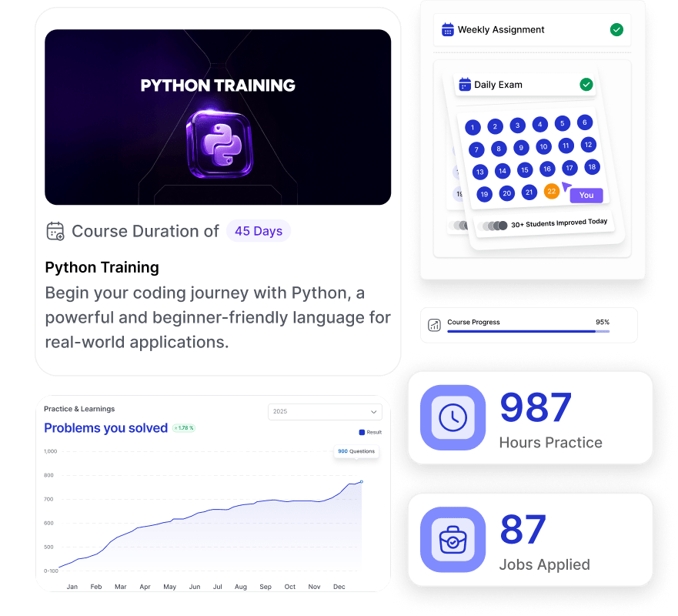Click the 900 Questions chart tooltip
Screen dimensions: 678x616
(x=356, y=451)
